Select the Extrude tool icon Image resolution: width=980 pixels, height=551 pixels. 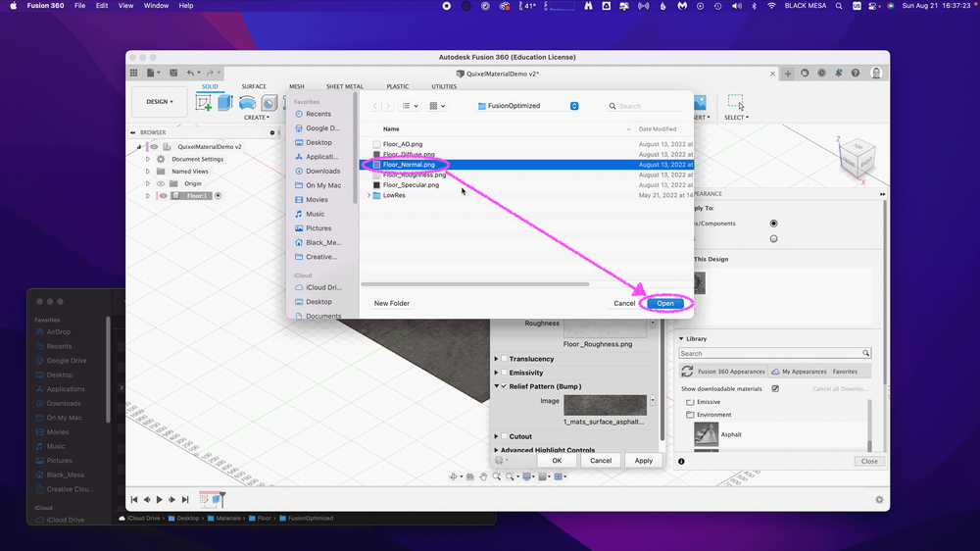(x=225, y=103)
